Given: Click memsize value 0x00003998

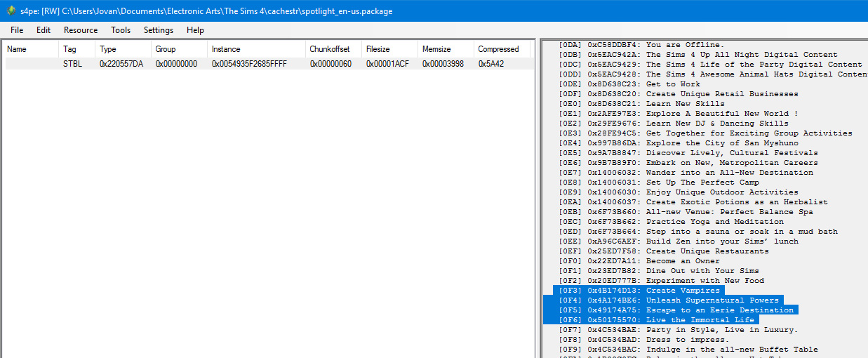Looking at the screenshot, I should pos(443,64).
